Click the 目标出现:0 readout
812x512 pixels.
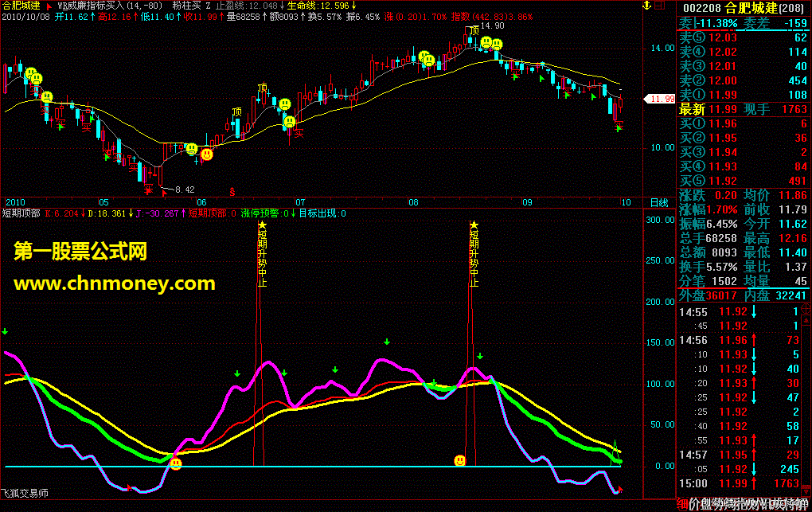[322, 213]
